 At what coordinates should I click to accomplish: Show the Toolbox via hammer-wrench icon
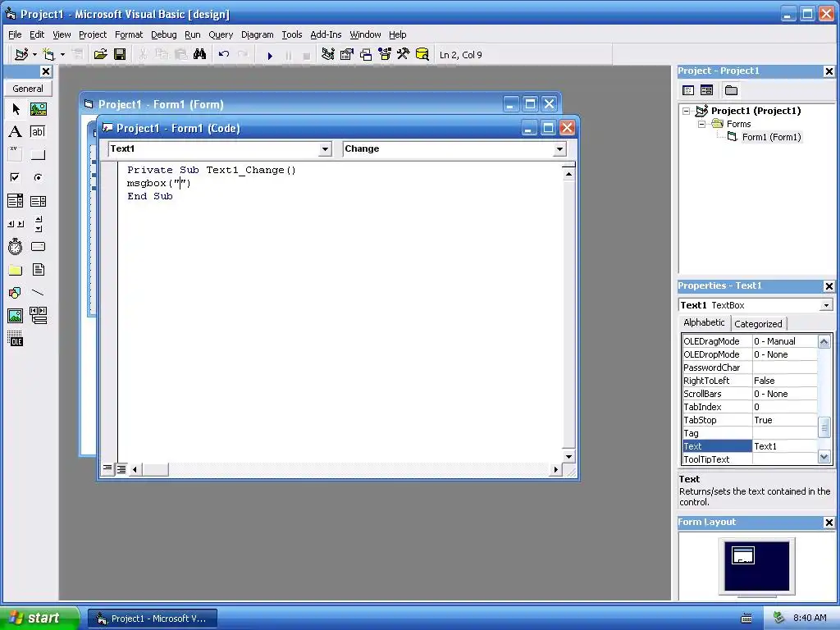(404, 55)
